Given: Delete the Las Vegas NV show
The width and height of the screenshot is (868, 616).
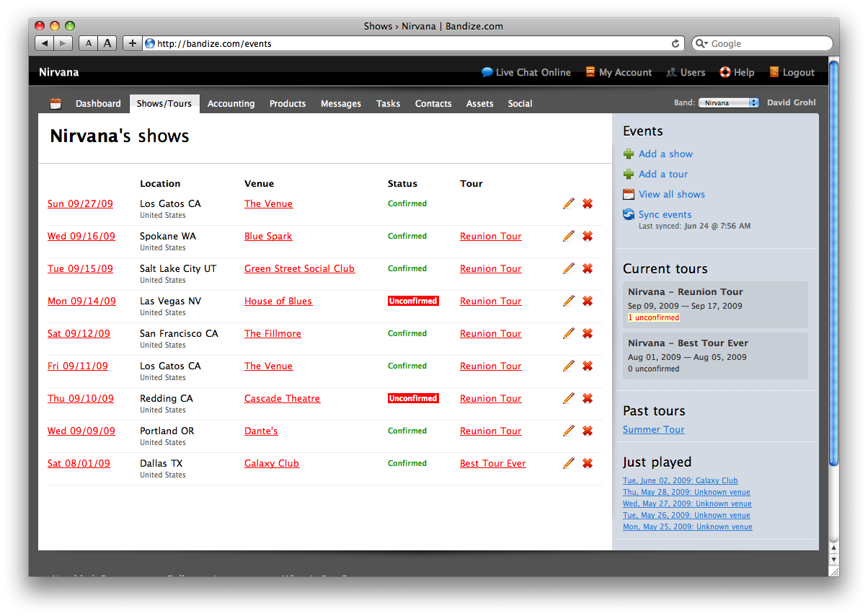Looking at the screenshot, I should [588, 301].
